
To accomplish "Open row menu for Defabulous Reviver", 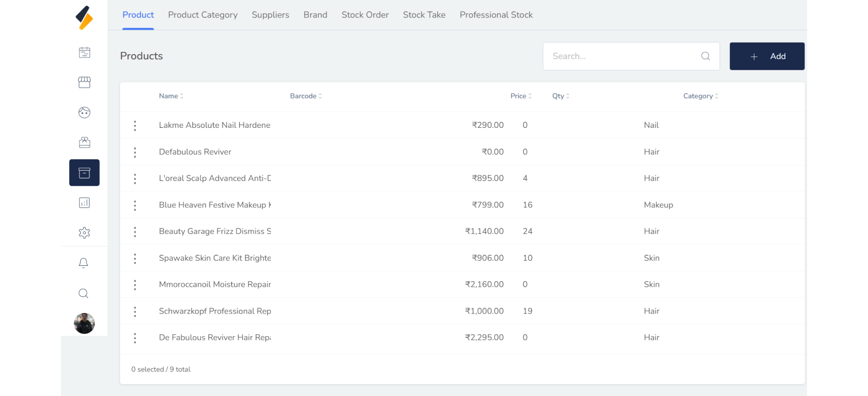I will [x=135, y=152].
